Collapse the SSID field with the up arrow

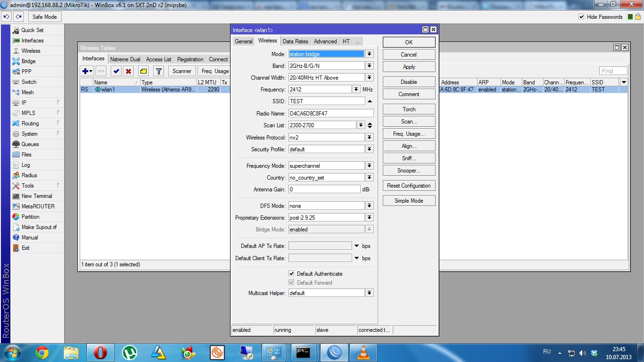370,101
